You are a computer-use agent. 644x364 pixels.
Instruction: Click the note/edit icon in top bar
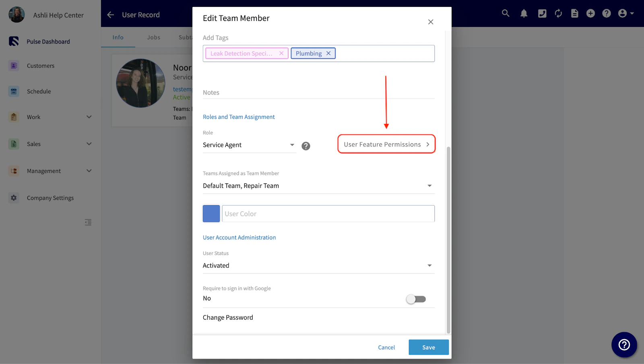coord(542,14)
